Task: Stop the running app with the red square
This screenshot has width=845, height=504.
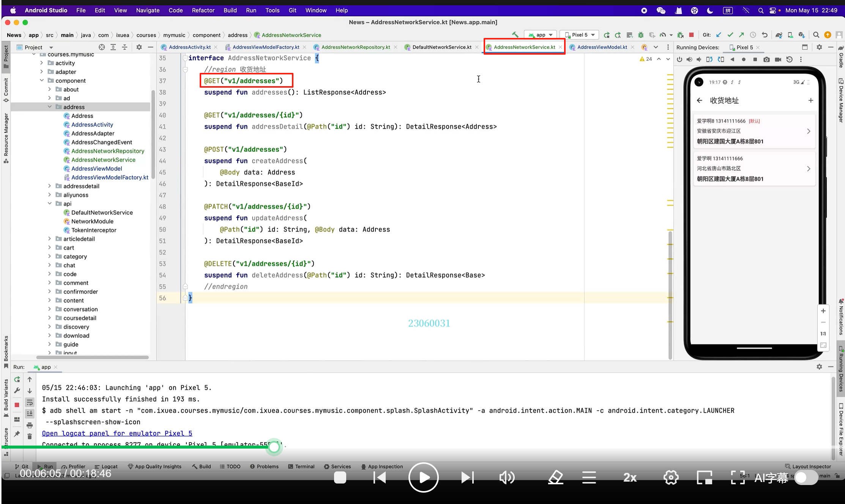Action: (691, 35)
